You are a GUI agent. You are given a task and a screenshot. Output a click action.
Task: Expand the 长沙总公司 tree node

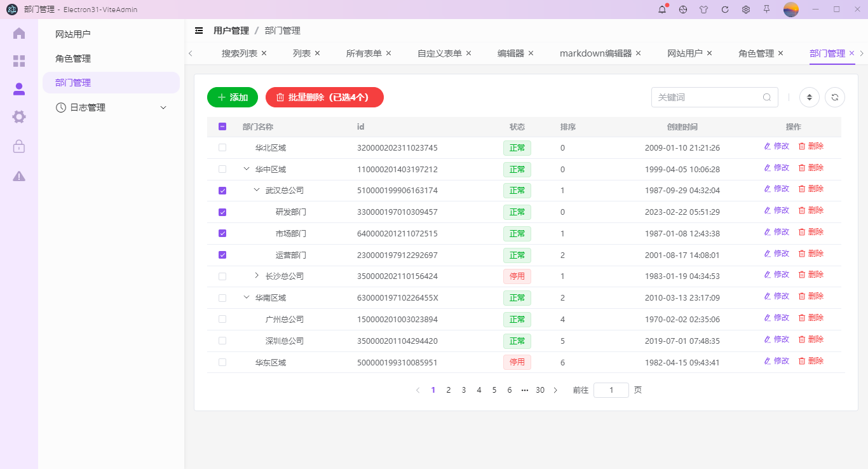pos(256,276)
